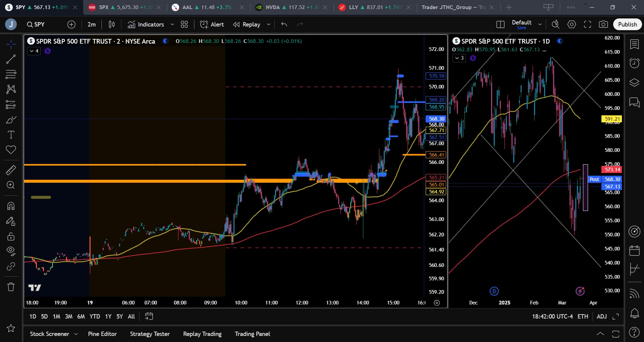Hide all drawings with eye icon
Image resolution: width=644 pixels, height=342 pixels.
(x=11, y=251)
